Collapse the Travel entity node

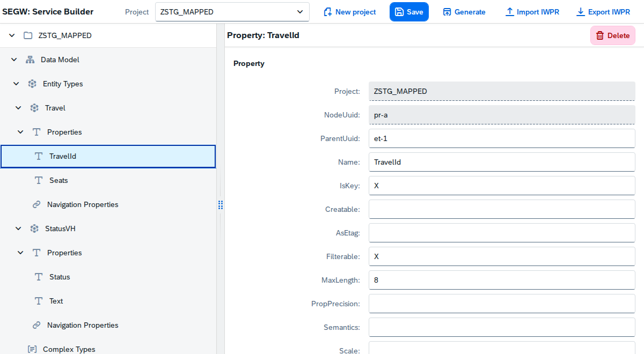[18, 108]
